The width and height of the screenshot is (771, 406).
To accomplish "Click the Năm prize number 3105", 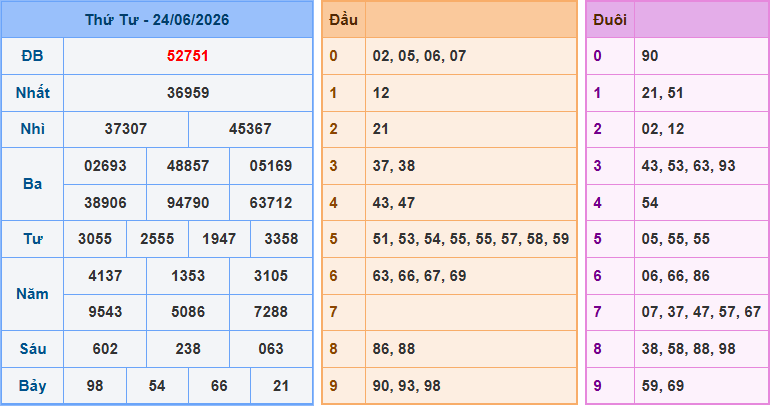I will point(271,276).
